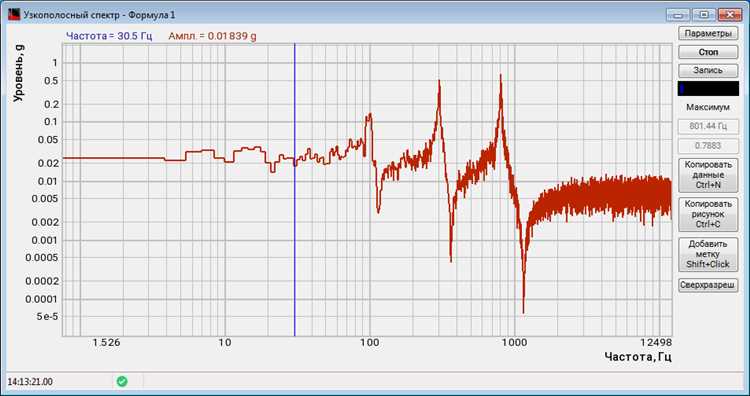Screen dimensions: 750x396
Task: Click the Максимум label
Action: click(x=708, y=108)
